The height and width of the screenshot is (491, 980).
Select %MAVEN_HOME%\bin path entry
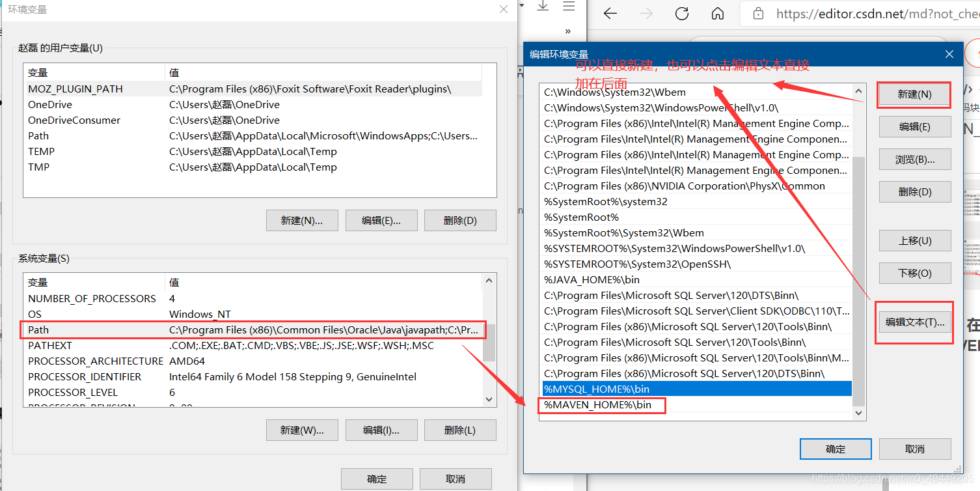696,405
